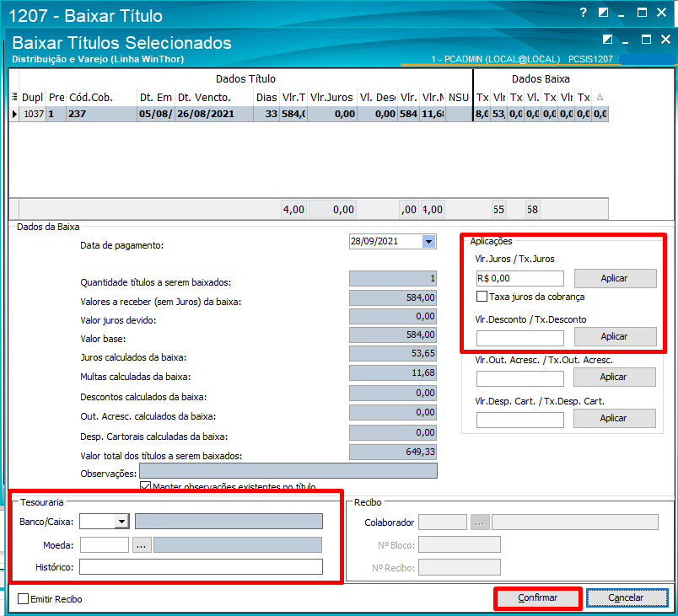Expand Banco/Caixa dropdown

[122, 522]
